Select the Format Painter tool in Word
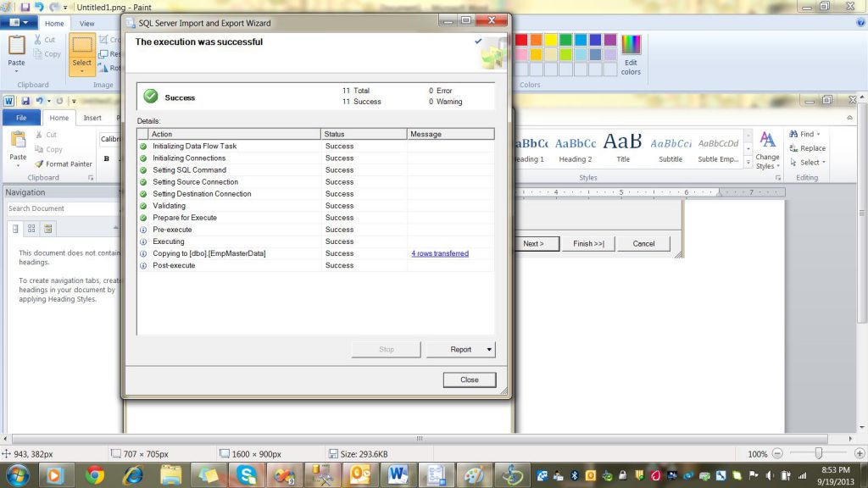 64,164
